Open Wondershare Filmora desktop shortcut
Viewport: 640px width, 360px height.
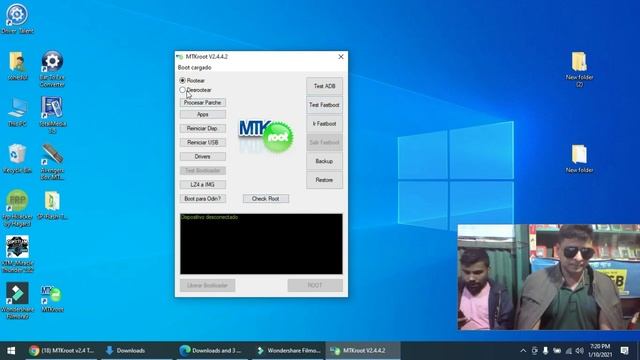(x=17, y=301)
